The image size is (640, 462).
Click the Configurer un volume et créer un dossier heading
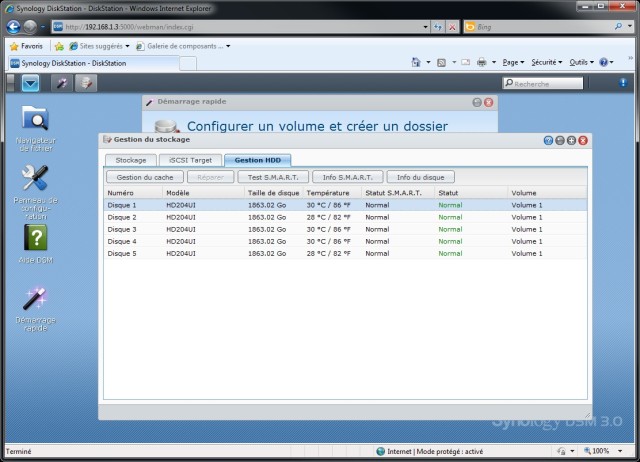click(x=318, y=126)
